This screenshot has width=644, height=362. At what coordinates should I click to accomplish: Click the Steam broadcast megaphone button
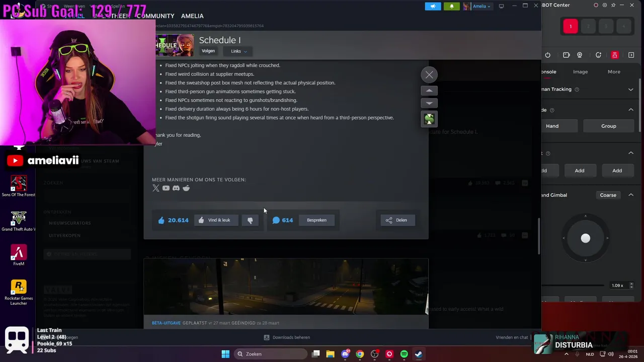pos(433,6)
